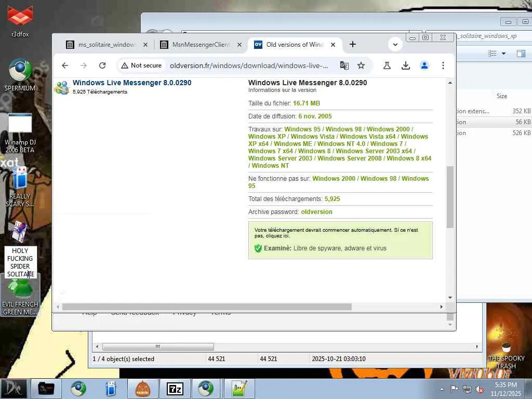The width and height of the screenshot is (532, 399).
Task: Reload the oldversion.fr page
Action: click(102, 65)
